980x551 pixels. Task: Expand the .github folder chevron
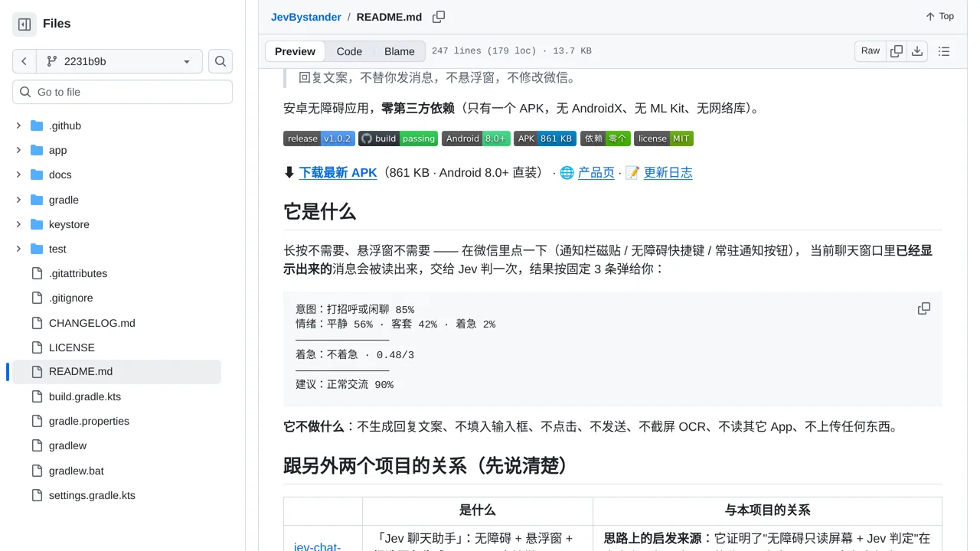pyautogui.click(x=18, y=126)
